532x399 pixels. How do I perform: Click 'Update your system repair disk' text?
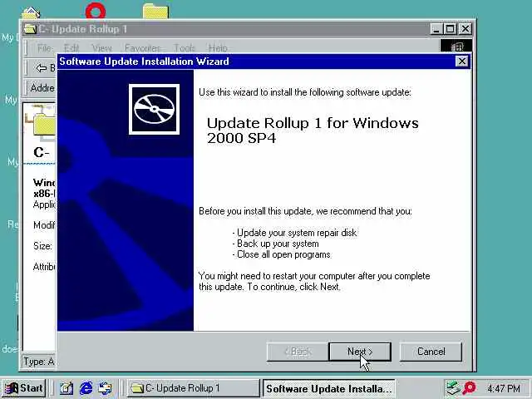click(297, 233)
